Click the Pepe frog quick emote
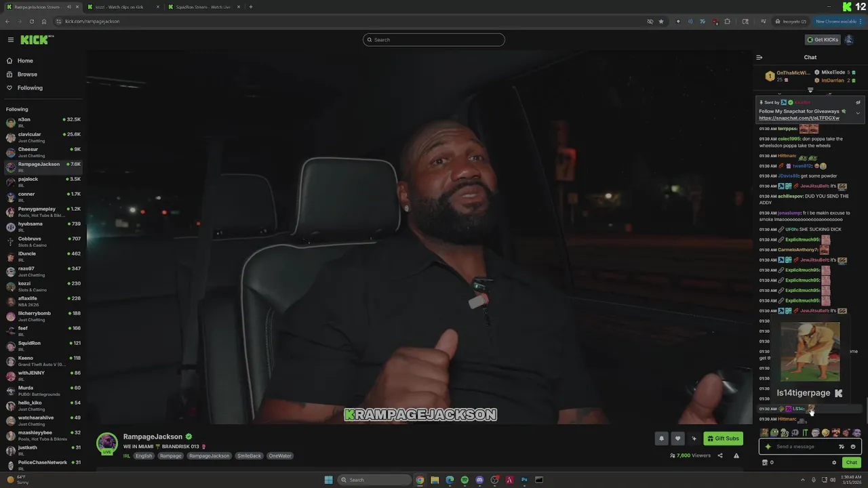 [774, 432]
